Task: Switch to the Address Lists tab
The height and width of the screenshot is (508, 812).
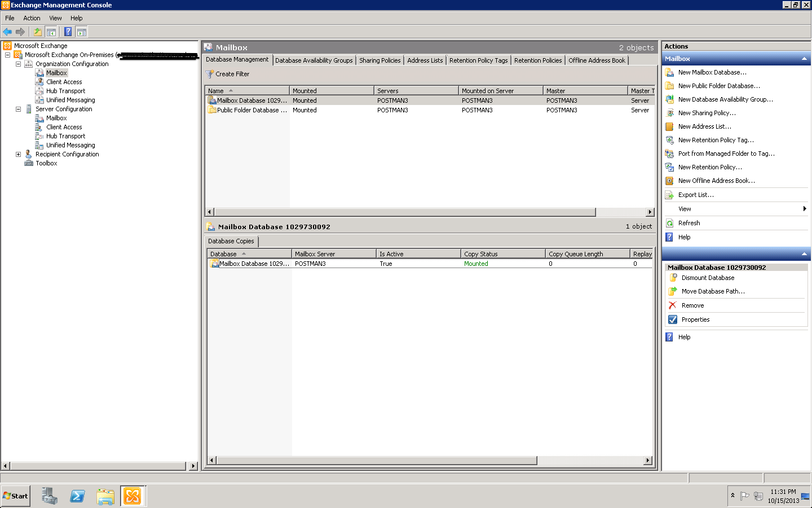Action: (425, 60)
